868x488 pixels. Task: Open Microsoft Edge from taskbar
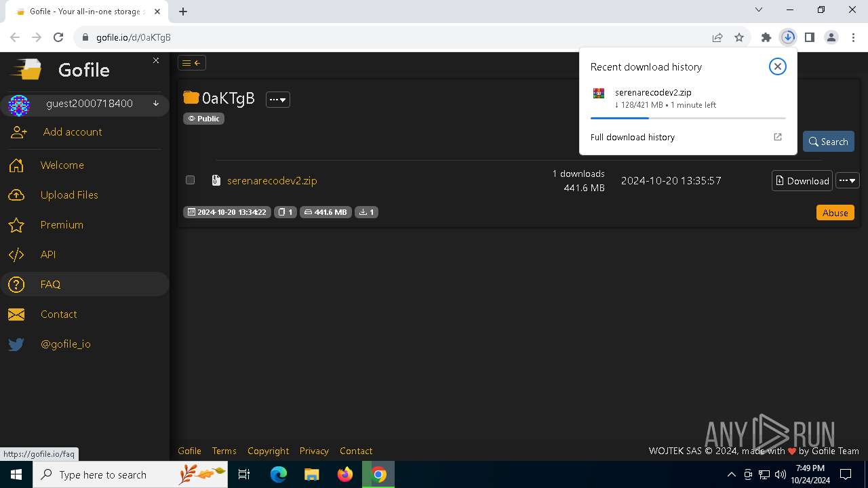279,474
